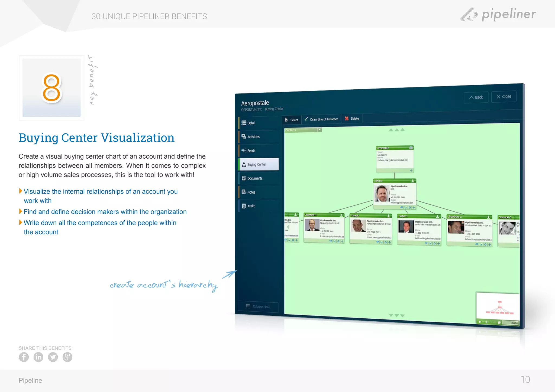Open gear settings on Kimla N. card
The width and height of the screenshot is (555, 392).
point(410,207)
